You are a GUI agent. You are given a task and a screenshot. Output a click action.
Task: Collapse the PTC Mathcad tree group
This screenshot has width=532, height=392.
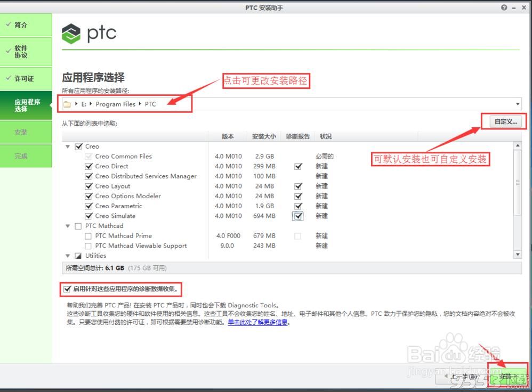click(x=68, y=226)
